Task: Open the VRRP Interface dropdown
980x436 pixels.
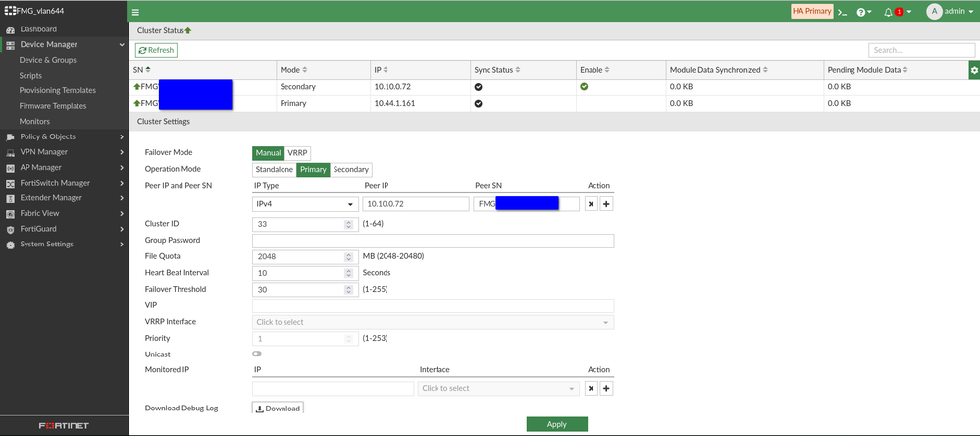Action: click(x=434, y=322)
